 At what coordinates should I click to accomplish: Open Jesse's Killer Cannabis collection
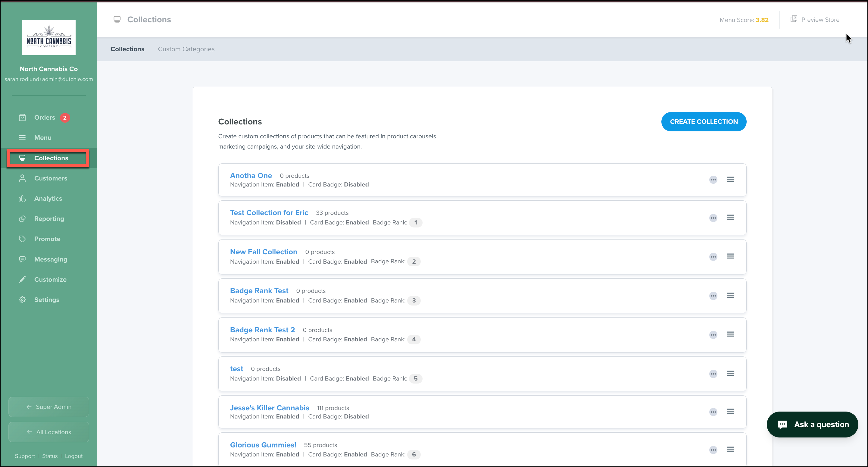pyautogui.click(x=270, y=408)
